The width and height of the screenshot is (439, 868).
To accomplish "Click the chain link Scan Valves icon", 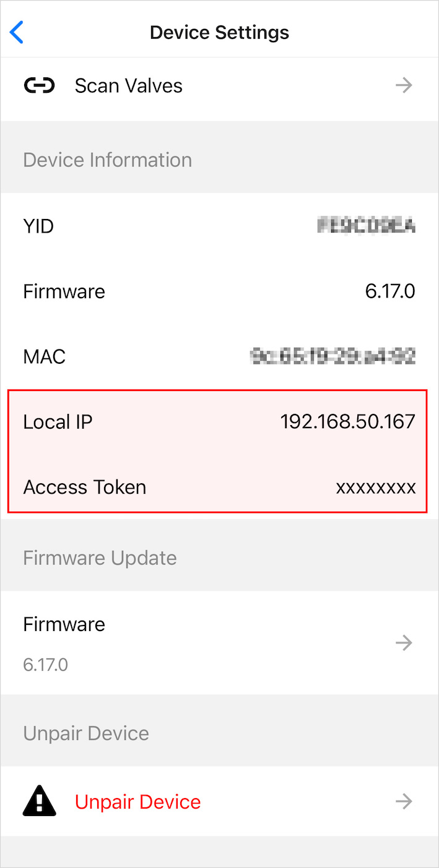I will click(39, 85).
